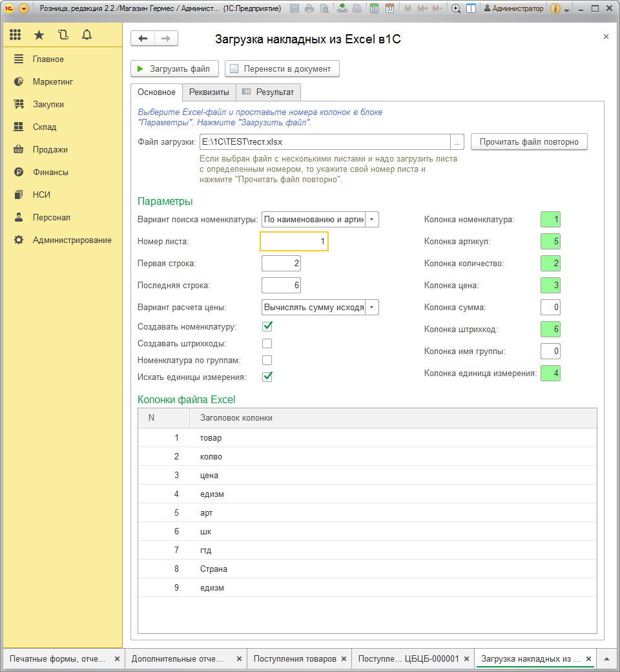The width and height of the screenshot is (620, 672).
Task: Click the Колонка цена field
Action: [551, 285]
